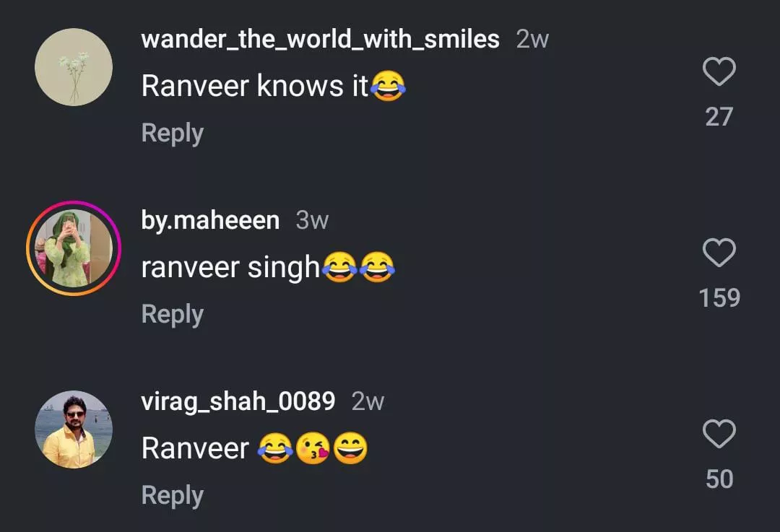This screenshot has height=532, width=780.
Task: Open the yellow-shirt man's profile picture
Action: (x=74, y=429)
